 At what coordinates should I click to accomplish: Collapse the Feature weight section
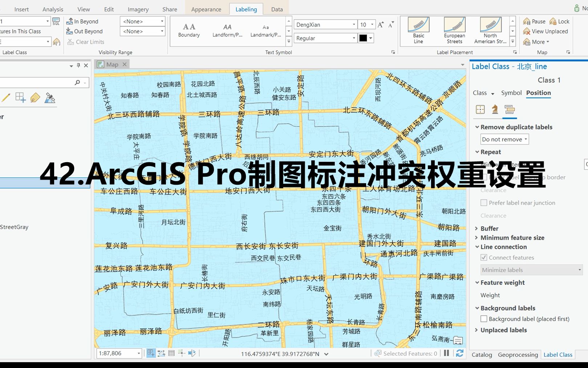tap(477, 283)
